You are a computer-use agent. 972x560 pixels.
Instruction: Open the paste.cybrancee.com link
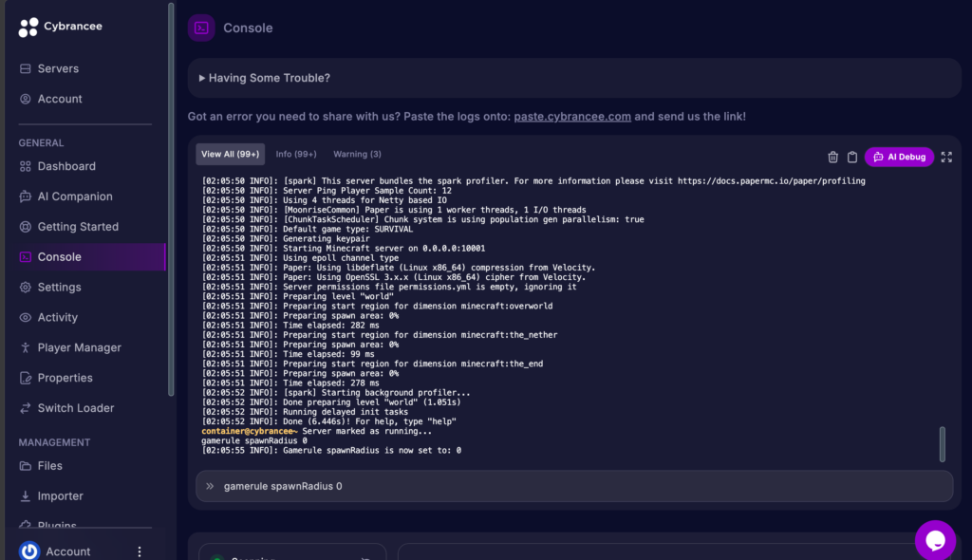pos(572,117)
